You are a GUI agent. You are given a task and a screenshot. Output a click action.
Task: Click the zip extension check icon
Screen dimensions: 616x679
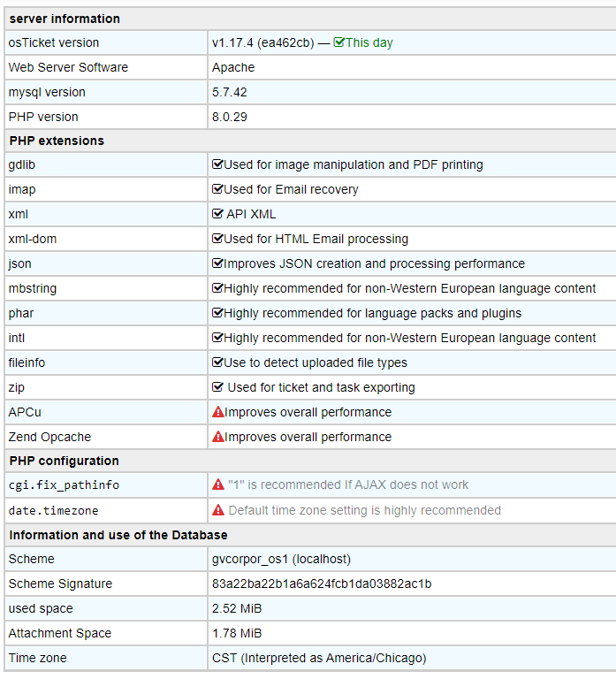click(217, 386)
